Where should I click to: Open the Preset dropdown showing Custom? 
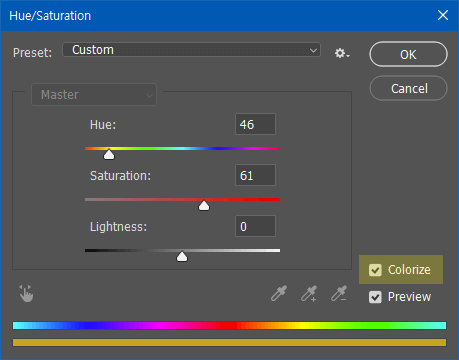(x=191, y=50)
